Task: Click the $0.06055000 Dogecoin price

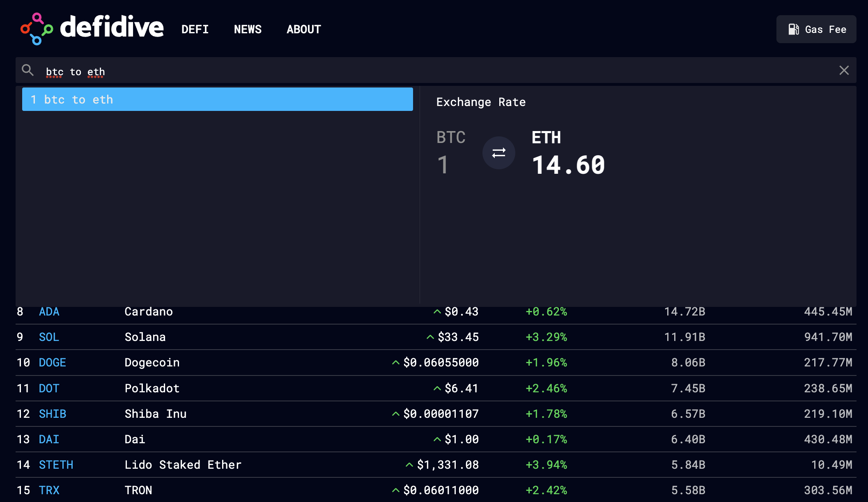Action: (441, 363)
